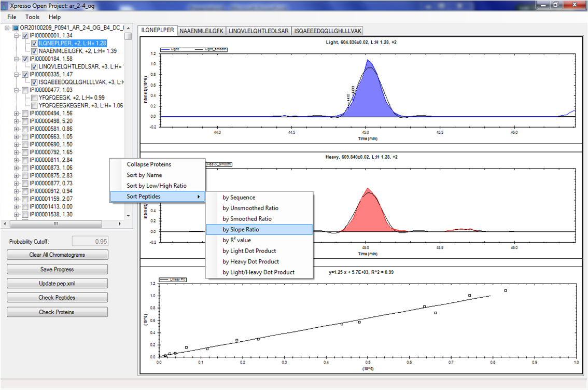Click the tree's horizontal scrollbar left arrow

click(x=6, y=224)
